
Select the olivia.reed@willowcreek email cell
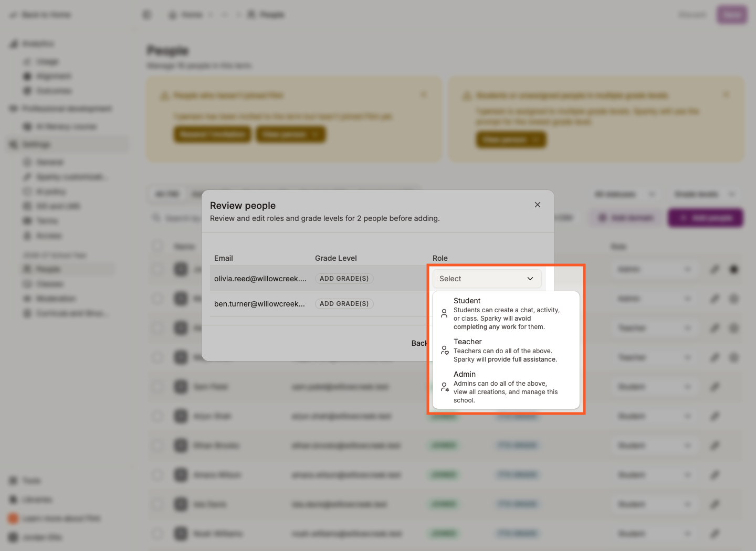point(260,279)
